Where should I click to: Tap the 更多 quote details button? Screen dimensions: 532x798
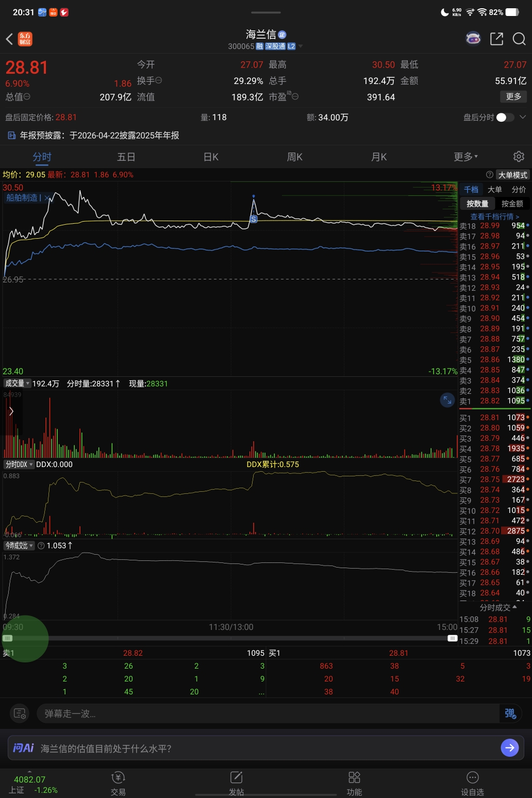point(513,96)
